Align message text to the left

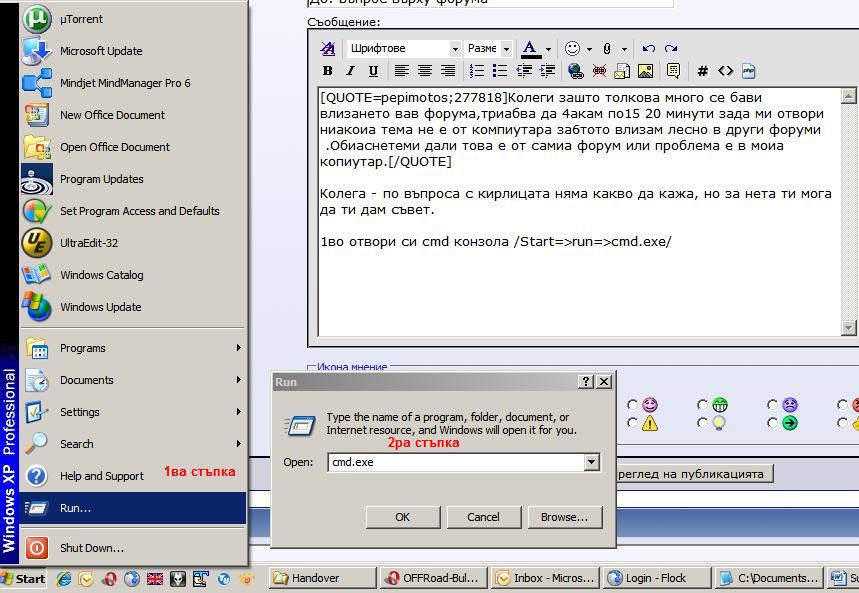(x=402, y=71)
